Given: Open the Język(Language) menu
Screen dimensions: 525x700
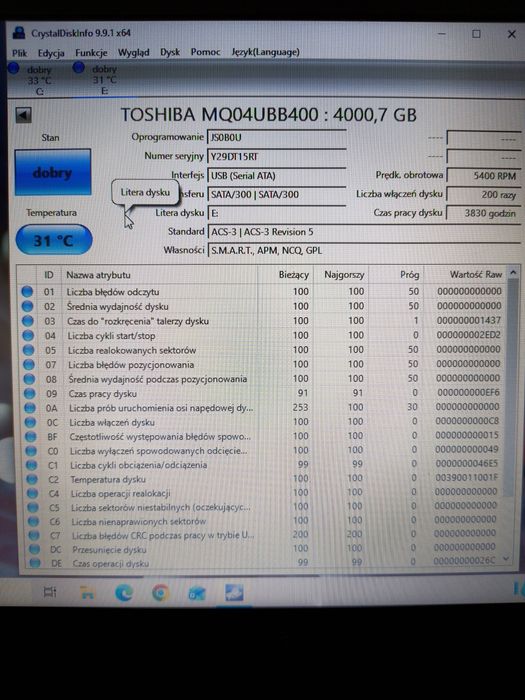Looking at the screenshot, I should (x=265, y=52).
